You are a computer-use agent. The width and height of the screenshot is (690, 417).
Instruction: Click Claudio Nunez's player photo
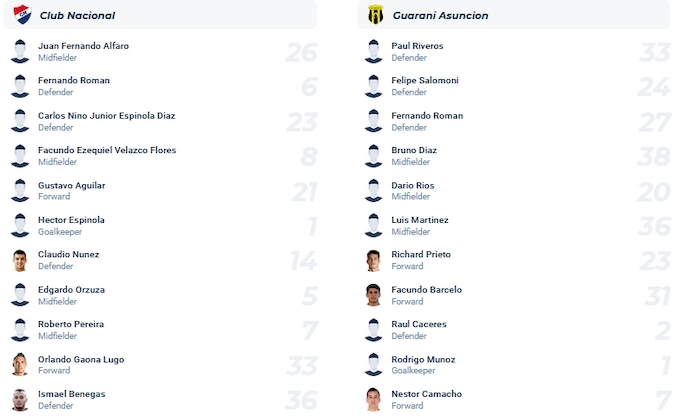[x=20, y=260]
